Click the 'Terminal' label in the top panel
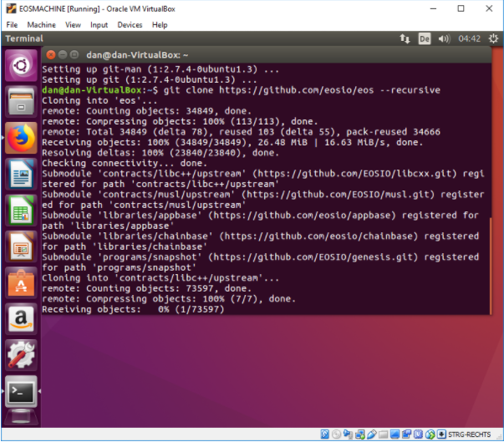 click(24, 38)
